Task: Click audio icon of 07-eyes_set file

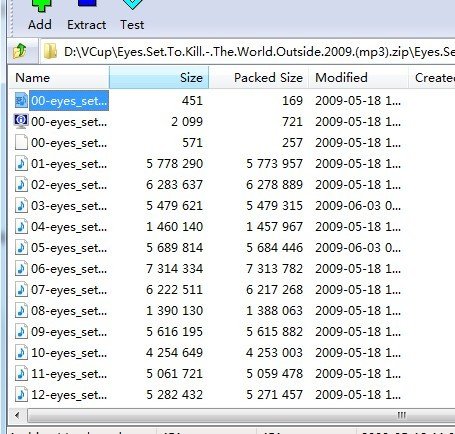Action: coord(21,290)
